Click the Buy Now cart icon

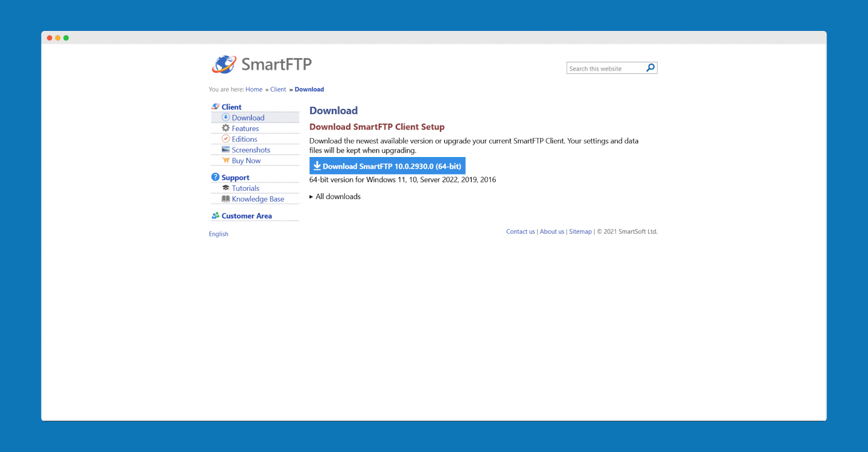(226, 160)
